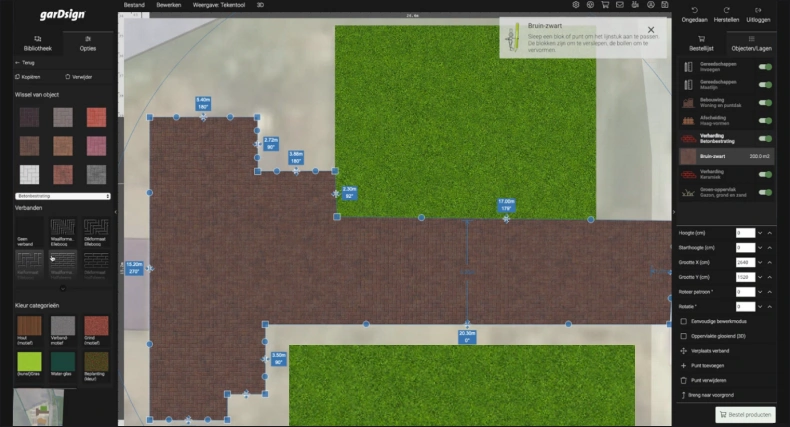Image resolution: width=790 pixels, height=427 pixels.
Task: Toggle Afscheiding layer visibility switch
Action: coord(765,121)
